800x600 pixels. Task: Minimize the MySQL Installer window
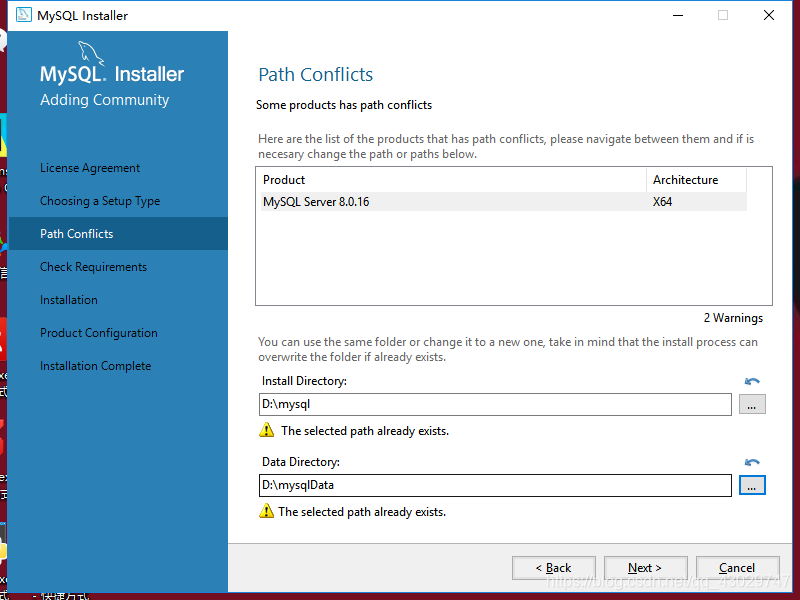[x=678, y=15]
